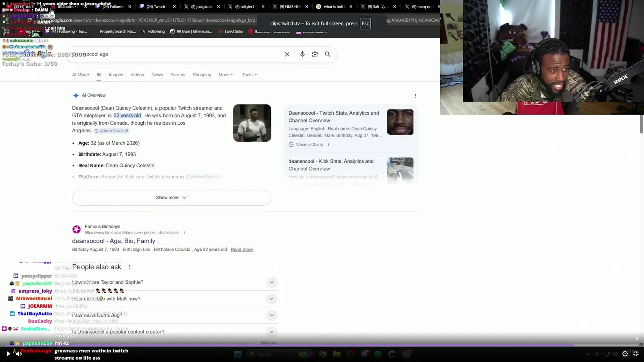Open the X 'Following' bookmark

pos(152,32)
